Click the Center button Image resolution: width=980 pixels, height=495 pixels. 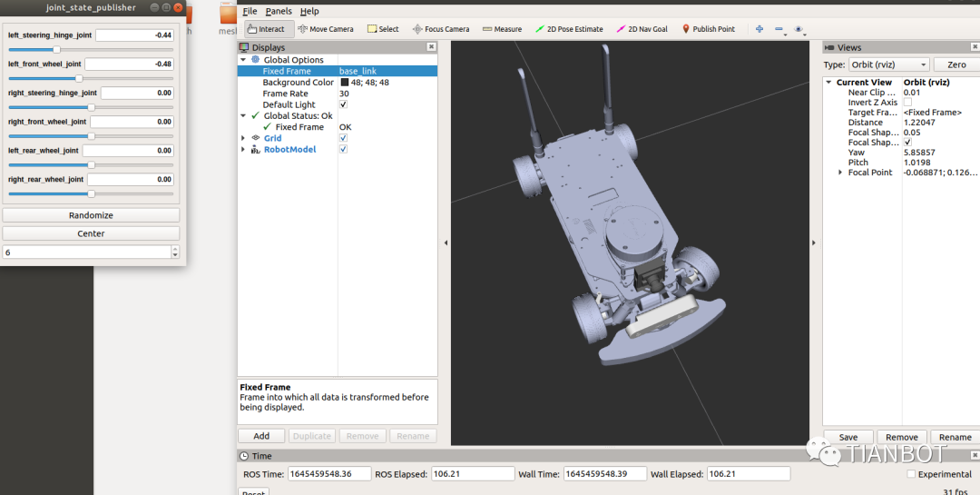point(92,233)
